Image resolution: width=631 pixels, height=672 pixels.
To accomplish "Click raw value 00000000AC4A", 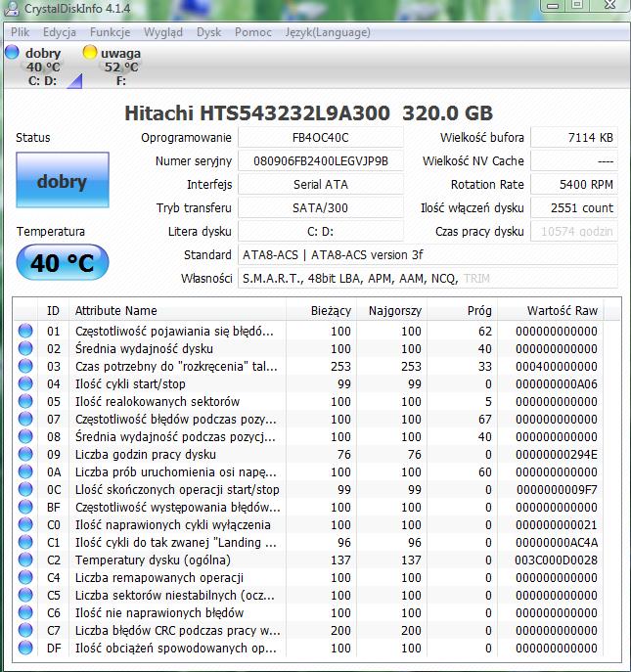I will (557, 542).
